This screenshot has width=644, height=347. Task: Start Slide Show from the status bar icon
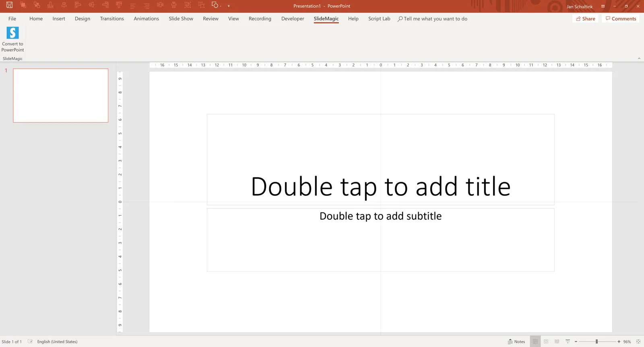(x=568, y=341)
